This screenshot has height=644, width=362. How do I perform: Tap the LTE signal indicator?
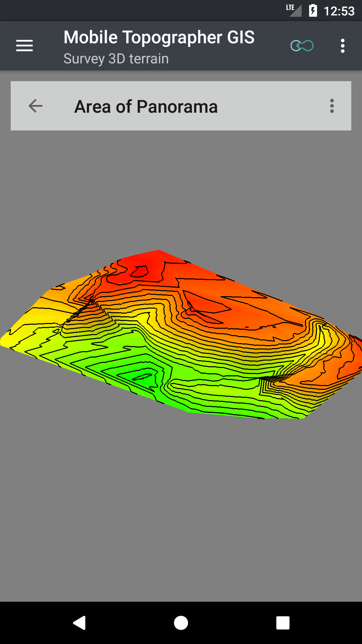click(294, 10)
